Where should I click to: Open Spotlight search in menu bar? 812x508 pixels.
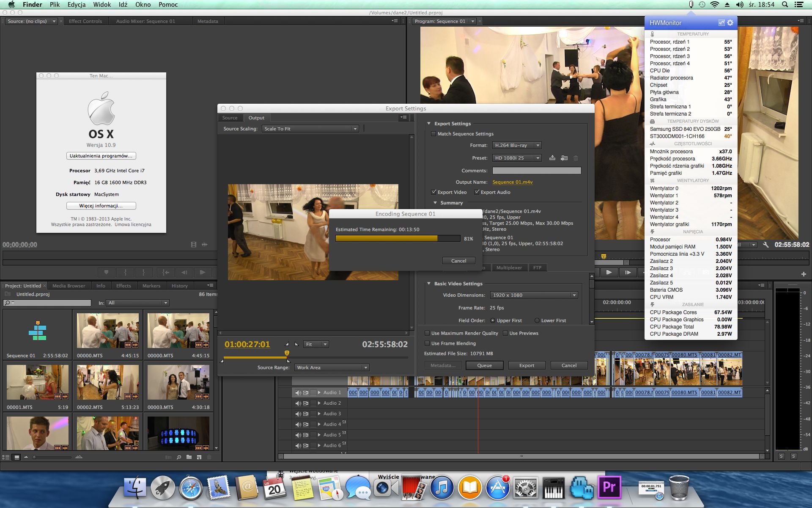pyautogui.click(x=785, y=5)
